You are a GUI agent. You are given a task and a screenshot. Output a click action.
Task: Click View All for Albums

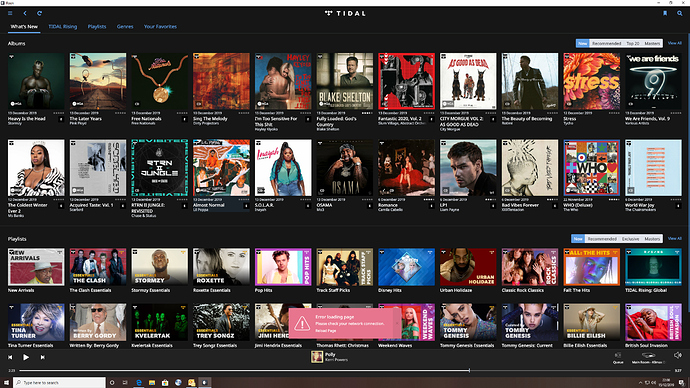click(x=675, y=43)
